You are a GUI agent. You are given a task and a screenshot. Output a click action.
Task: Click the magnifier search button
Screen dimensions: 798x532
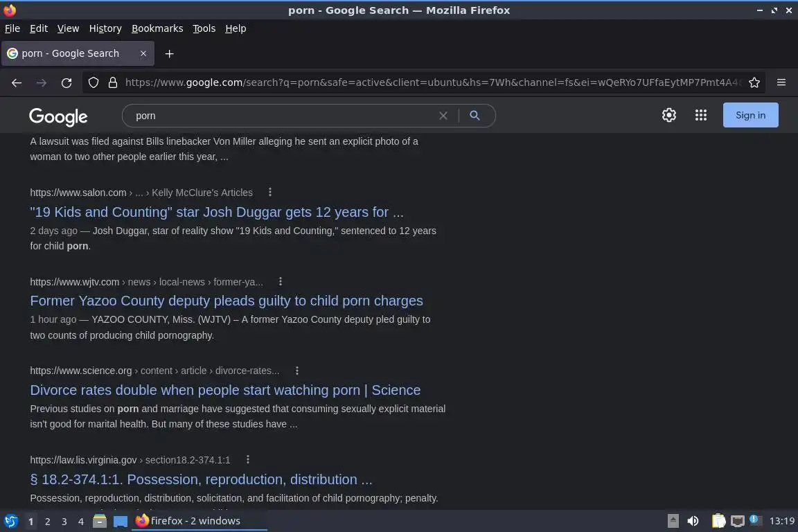point(475,116)
